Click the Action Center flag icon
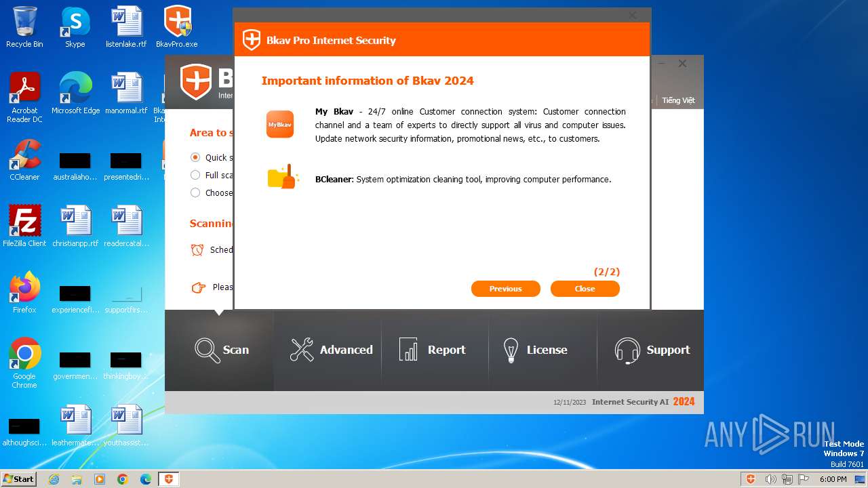 tap(804, 479)
